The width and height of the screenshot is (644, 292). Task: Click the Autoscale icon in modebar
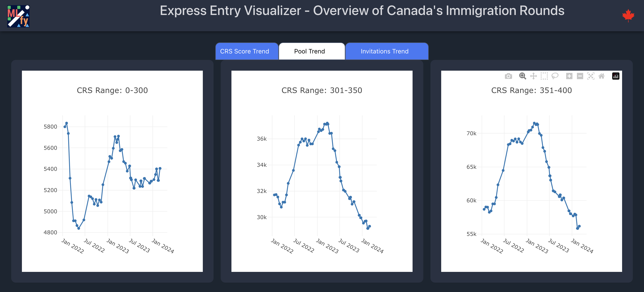click(x=591, y=76)
